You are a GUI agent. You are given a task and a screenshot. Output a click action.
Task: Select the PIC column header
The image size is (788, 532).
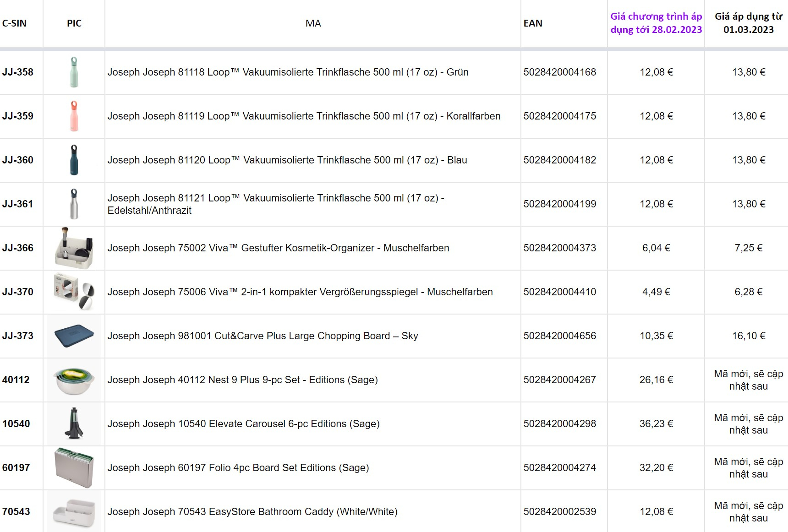pos(74,23)
